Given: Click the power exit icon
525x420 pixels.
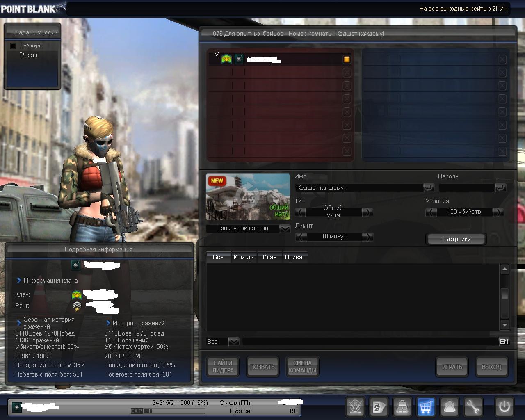Looking at the screenshot, I should 504,407.
